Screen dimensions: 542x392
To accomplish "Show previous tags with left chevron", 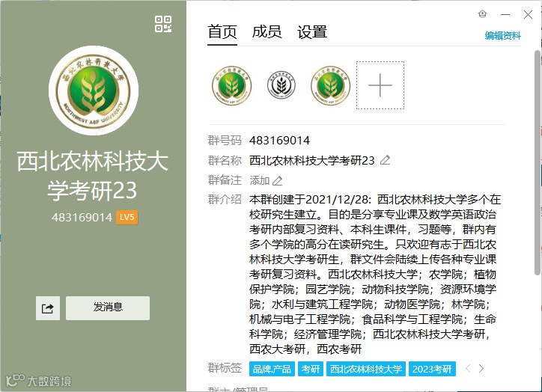I will click(x=468, y=369).
